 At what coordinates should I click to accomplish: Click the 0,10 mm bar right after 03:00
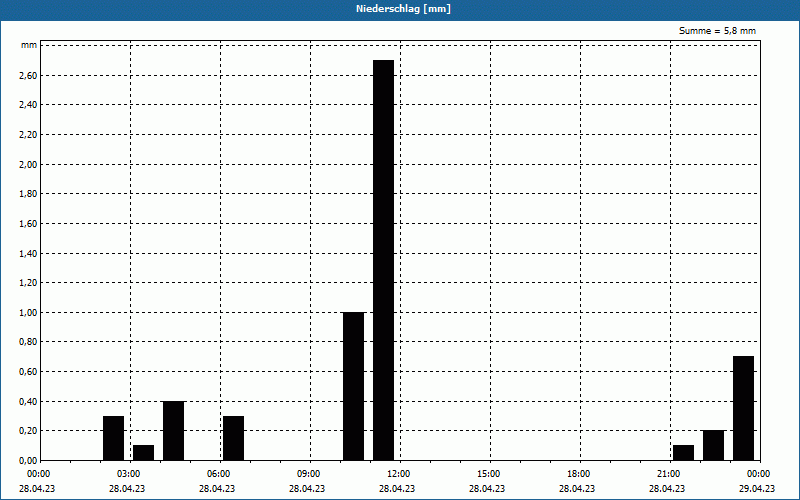(x=143, y=453)
